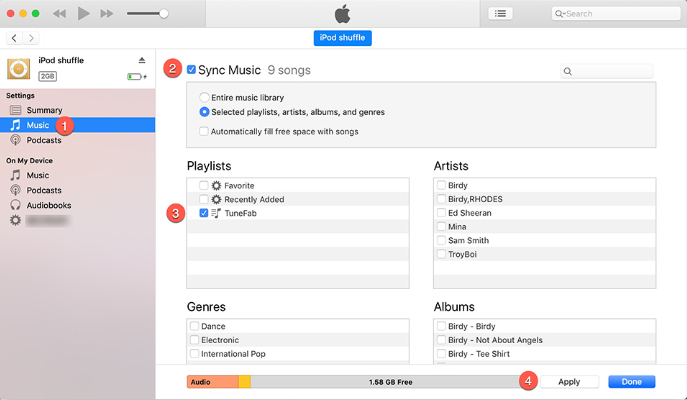
Task: Click the top Search field
Action: [616, 14]
